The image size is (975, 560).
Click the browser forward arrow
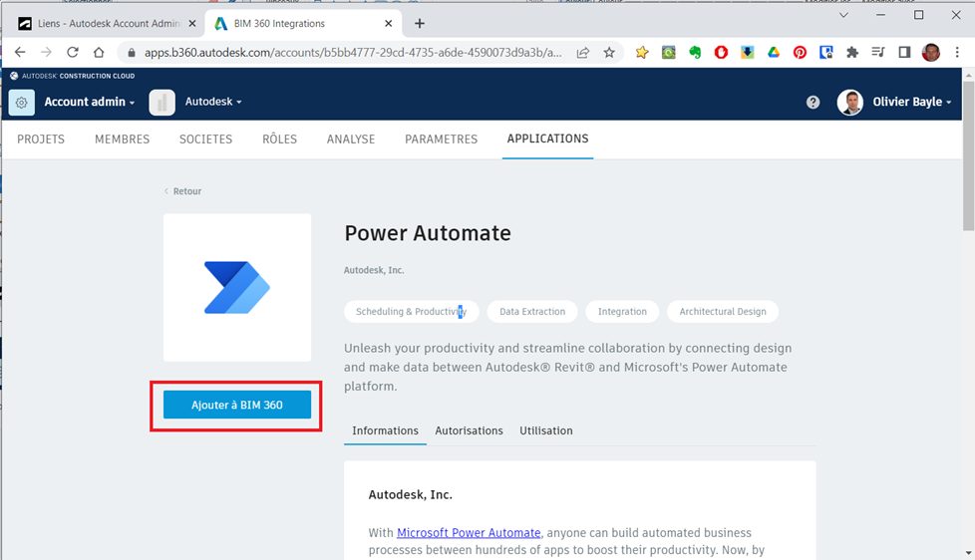pyautogui.click(x=46, y=52)
